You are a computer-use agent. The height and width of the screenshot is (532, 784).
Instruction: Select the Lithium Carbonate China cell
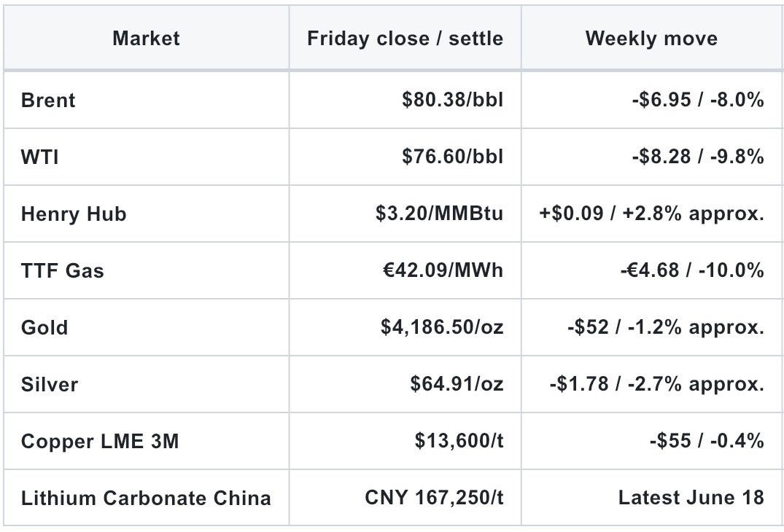(x=146, y=498)
